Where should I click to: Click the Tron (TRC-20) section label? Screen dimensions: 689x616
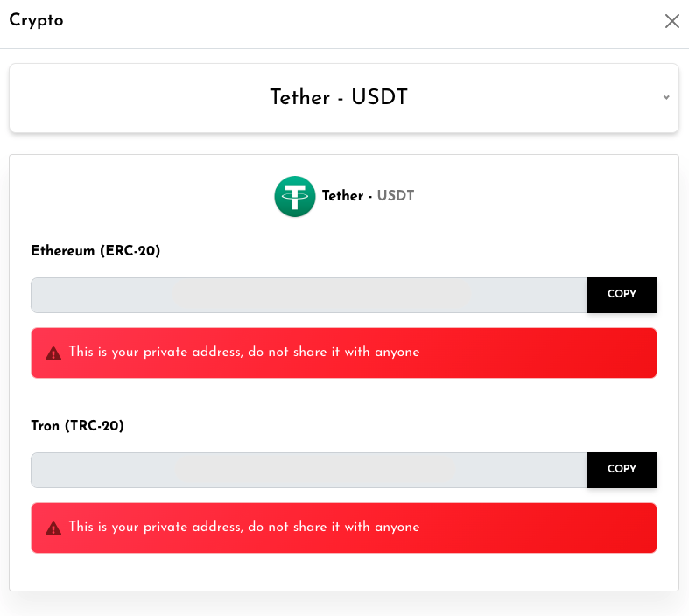77,426
